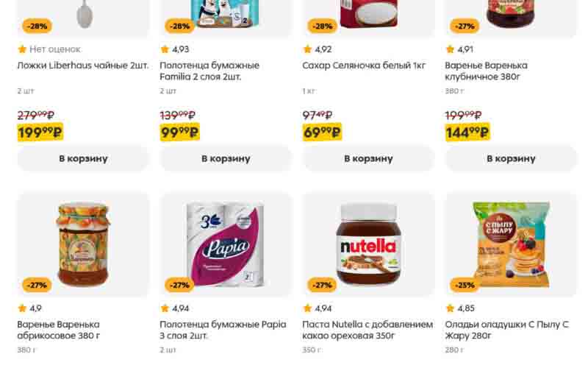This screenshot has height=368, width=588.
Task: Click the 'Нет оценок' star icon
Action: click(x=22, y=49)
